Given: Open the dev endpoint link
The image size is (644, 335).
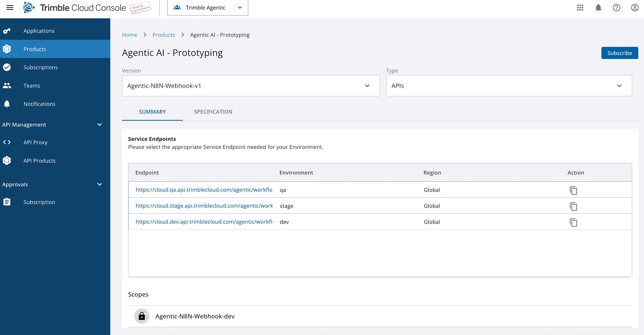Looking at the screenshot, I should [204, 222].
